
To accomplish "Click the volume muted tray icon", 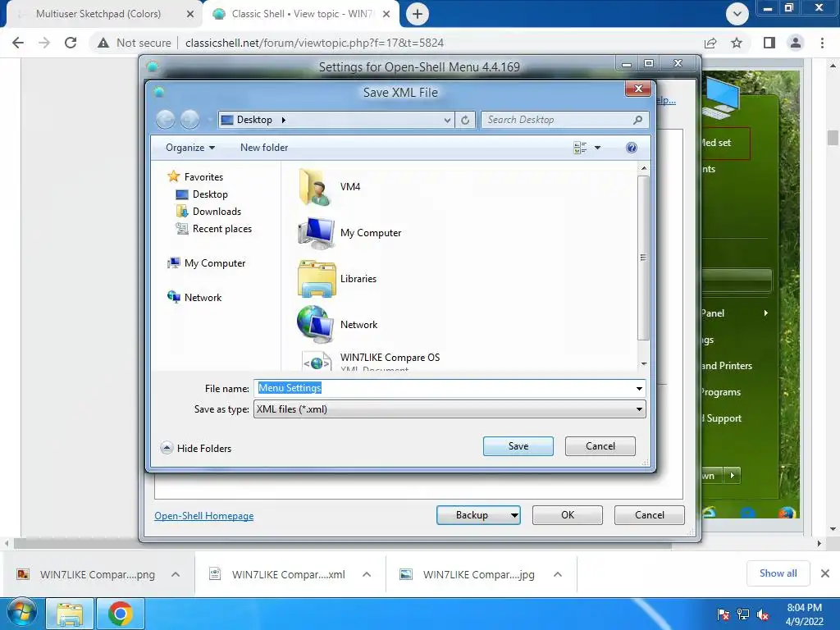I will (x=763, y=614).
